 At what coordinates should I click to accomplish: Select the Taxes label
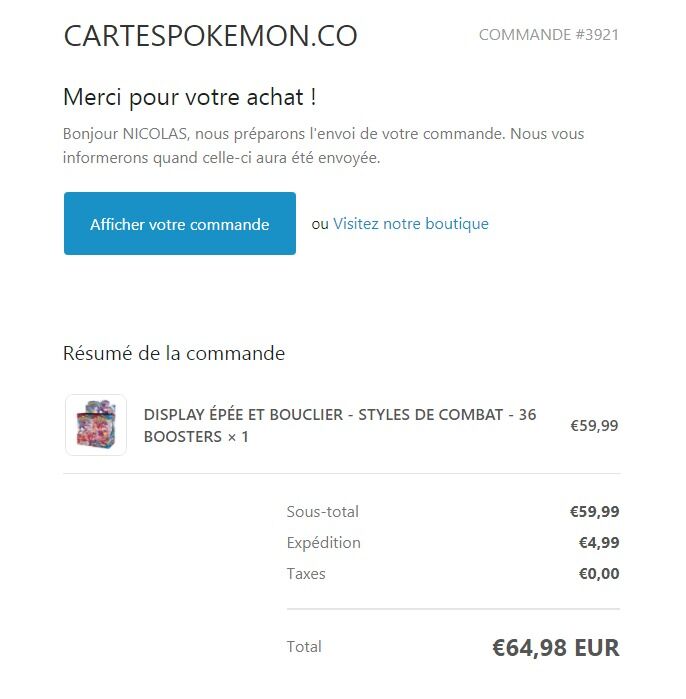point(306,573)
